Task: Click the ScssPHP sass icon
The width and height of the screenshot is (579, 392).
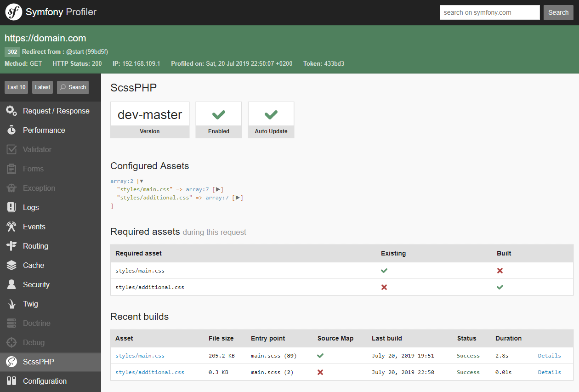Action: click(x=11, y=362)
